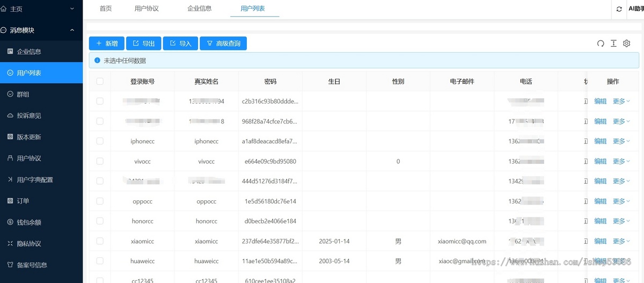Screen dimensions: 644x283
Task: Click the 投诉意见 cloud icon
Action: (x=10, y=115)
